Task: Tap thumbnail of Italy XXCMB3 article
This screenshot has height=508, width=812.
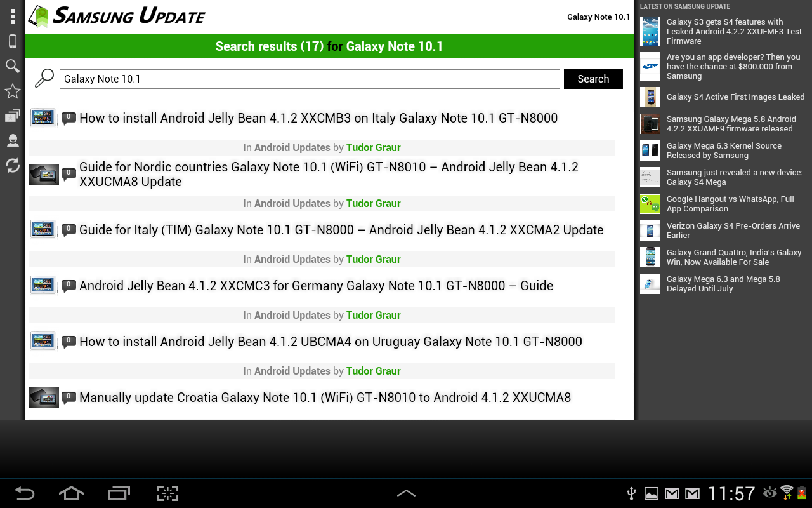Action: pos(43,117)
